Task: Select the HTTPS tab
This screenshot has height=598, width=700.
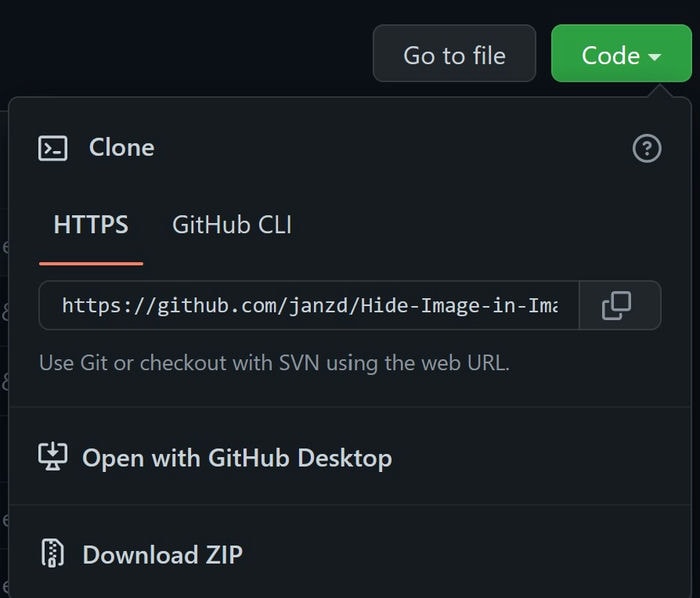Action: 91,224
